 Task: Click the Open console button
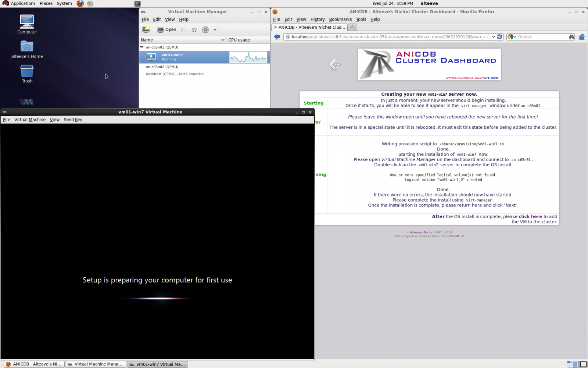click(166, 29)
